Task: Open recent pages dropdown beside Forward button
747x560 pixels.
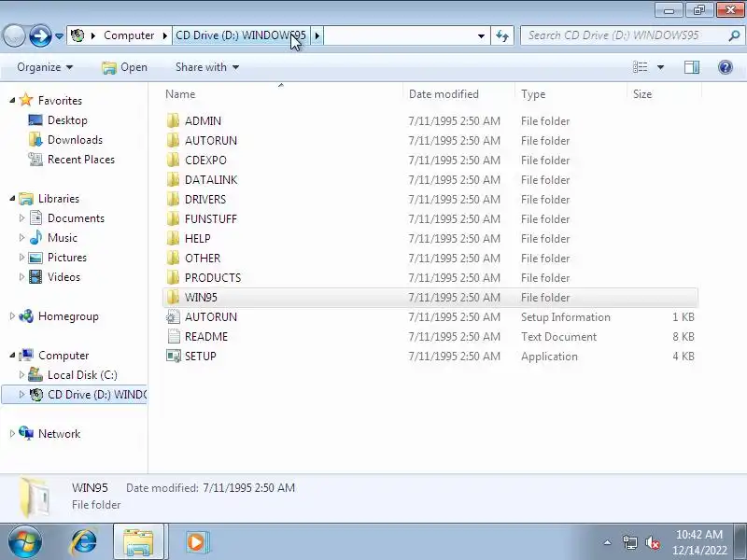Action: coord(59,35)
